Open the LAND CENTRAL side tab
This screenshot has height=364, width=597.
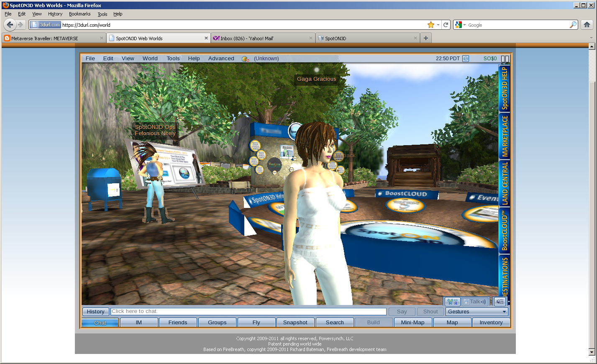(x=505, y=183)
